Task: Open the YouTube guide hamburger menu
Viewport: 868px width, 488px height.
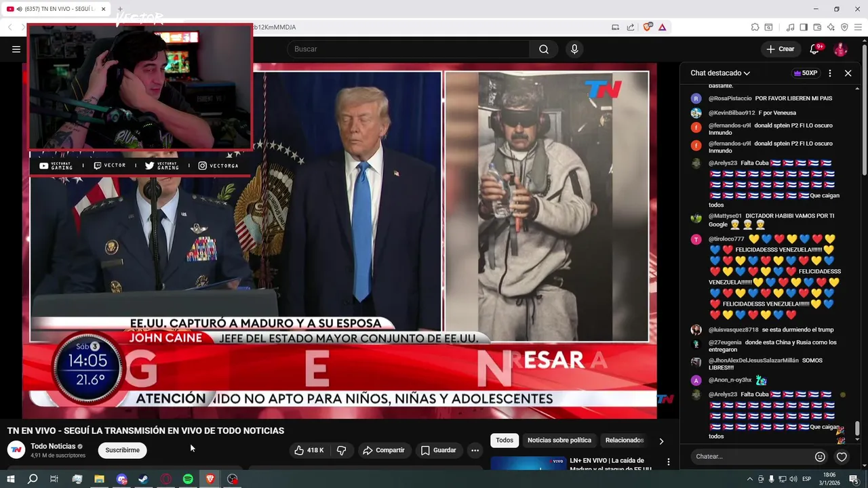Action: click(16, 49)
